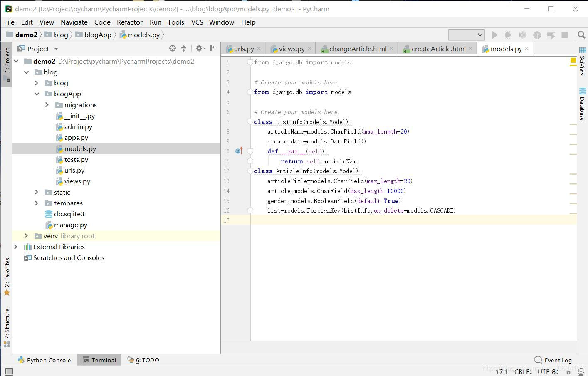The width and height of the screenshot is (588, 376).
Task: Collapse the blogApp folder
Action: [37, 94]
